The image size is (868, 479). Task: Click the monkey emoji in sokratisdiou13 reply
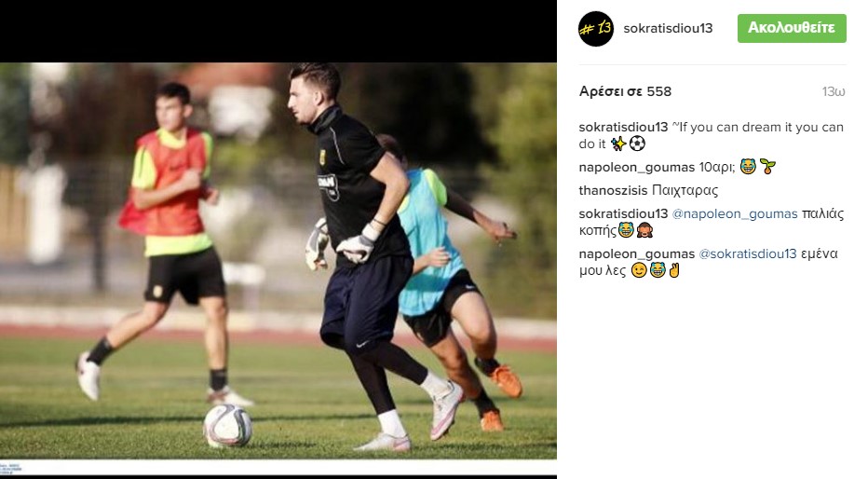tap(644, 230)
